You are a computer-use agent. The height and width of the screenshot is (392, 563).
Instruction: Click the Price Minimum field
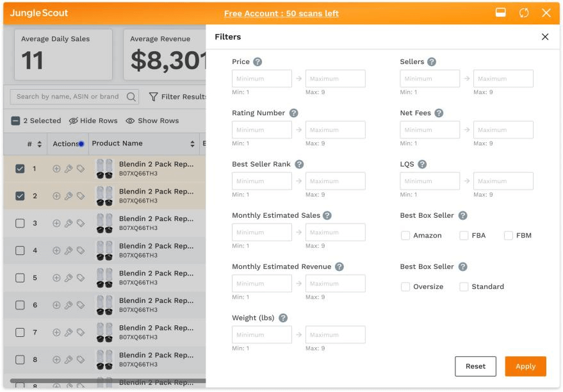click(262, 79)
